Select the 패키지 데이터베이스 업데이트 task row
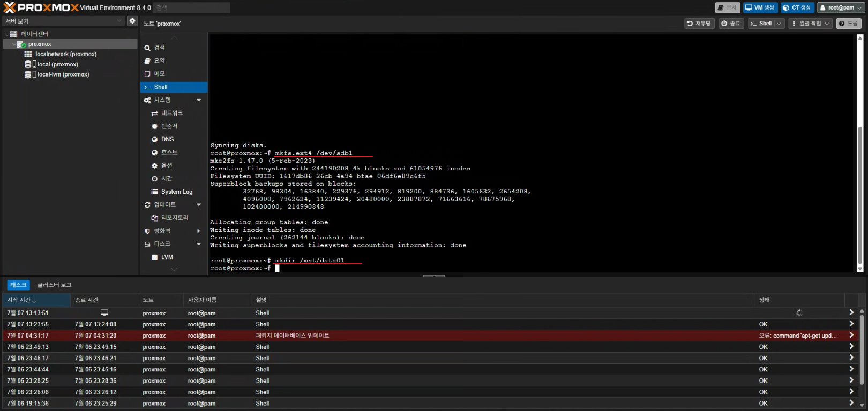The width and height of the screenshot is (868, 411). coord(430,336)
